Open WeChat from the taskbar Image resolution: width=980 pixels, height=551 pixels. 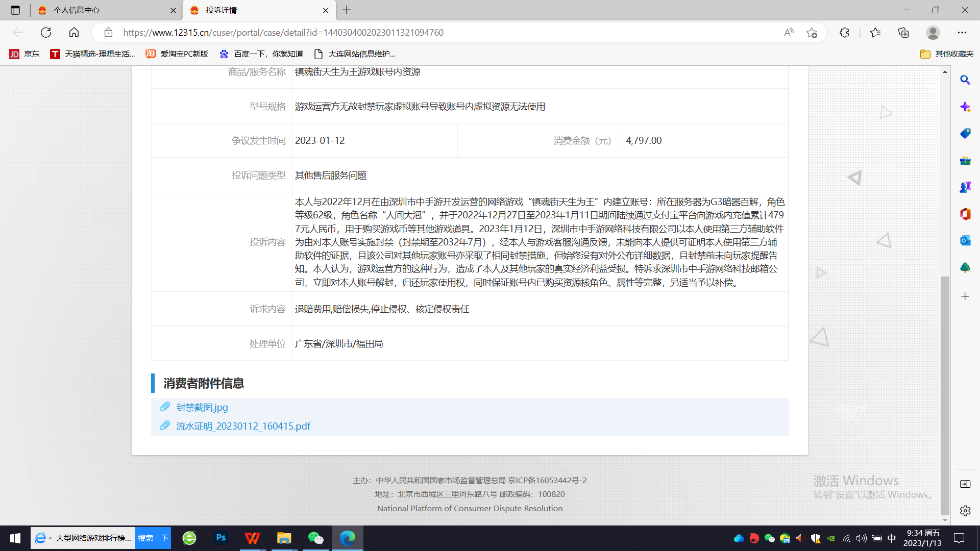click(x=316, y=538)
